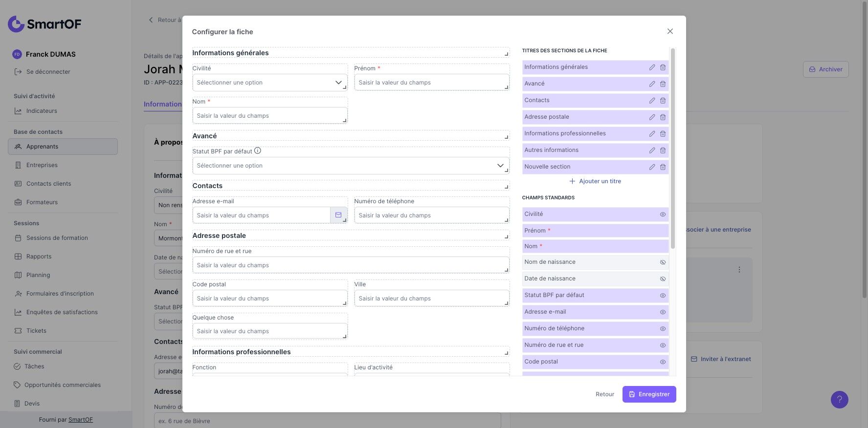The width and height of the screenshot is (868, 428).
Task: Show the Date de naissance field
Action: [x=663, y=279]
